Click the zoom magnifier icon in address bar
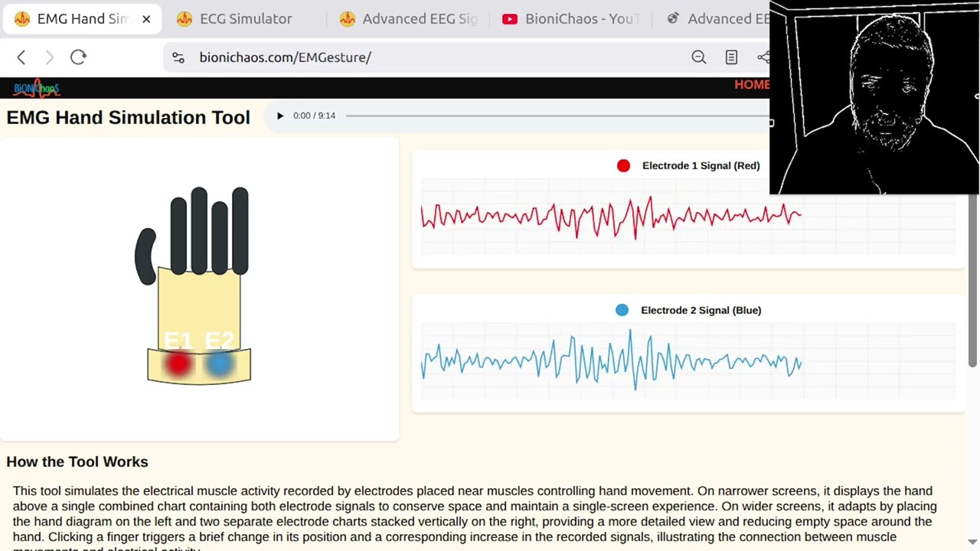This screenshot has width=980, height=551. point(699,57)
